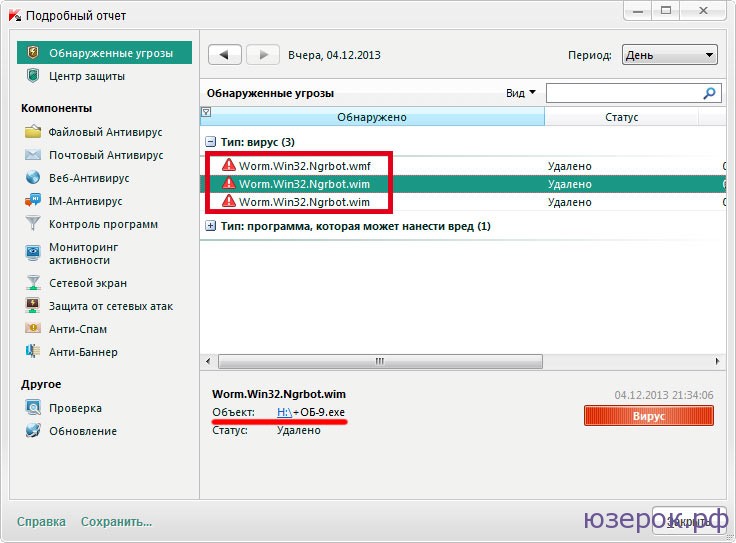The width and height of the screenshot is (736, 543).
Task: Click the Файловый Антивирус folder icon
Action: pyautogui.click(x=33, y=132)
